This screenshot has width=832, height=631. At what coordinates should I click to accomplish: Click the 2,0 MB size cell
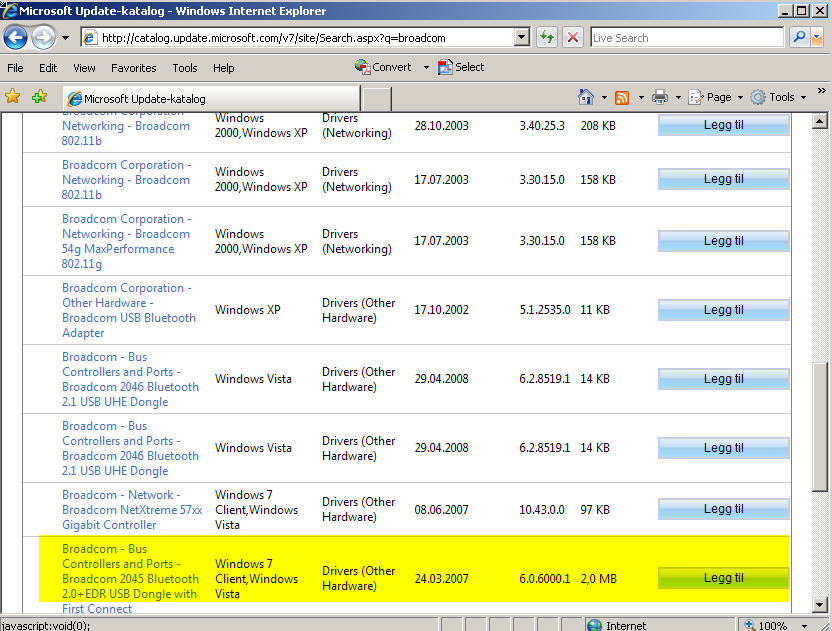click(599, 579)
